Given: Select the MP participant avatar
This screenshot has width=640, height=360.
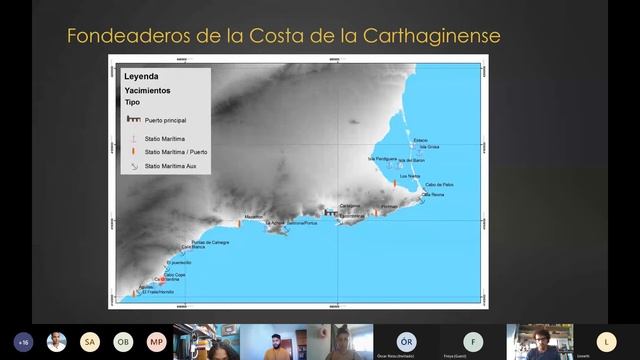Looking at the screenshot, I should point(157,342).
